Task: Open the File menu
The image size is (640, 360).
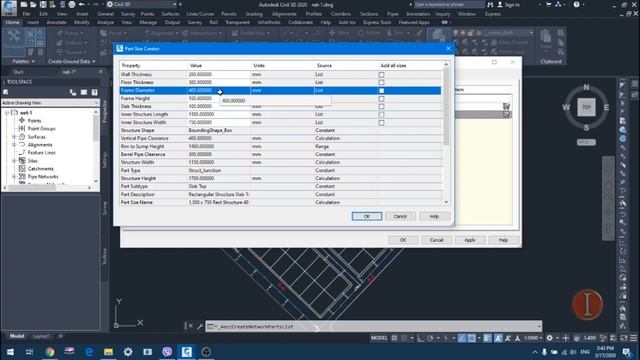Action: point(27,14)
